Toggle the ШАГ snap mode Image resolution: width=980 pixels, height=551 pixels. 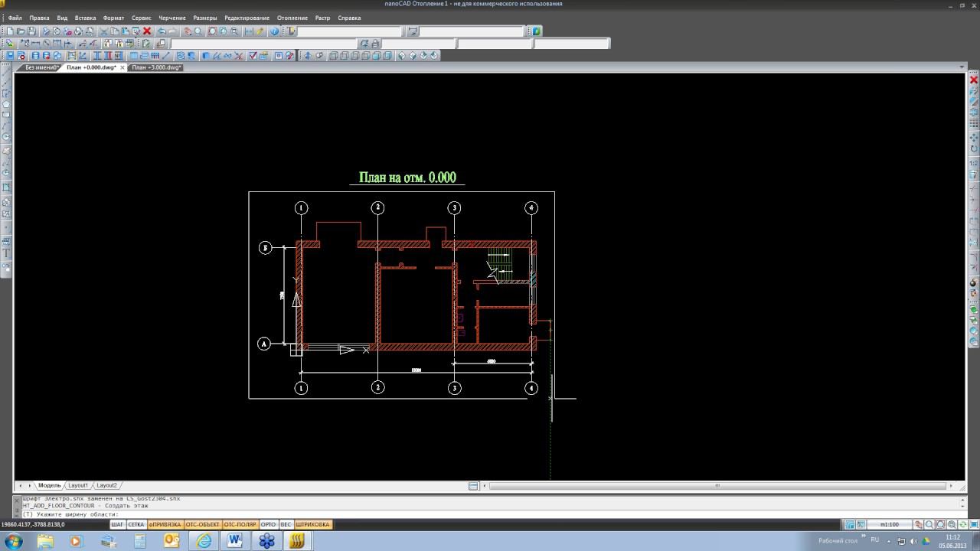(117, 525)
